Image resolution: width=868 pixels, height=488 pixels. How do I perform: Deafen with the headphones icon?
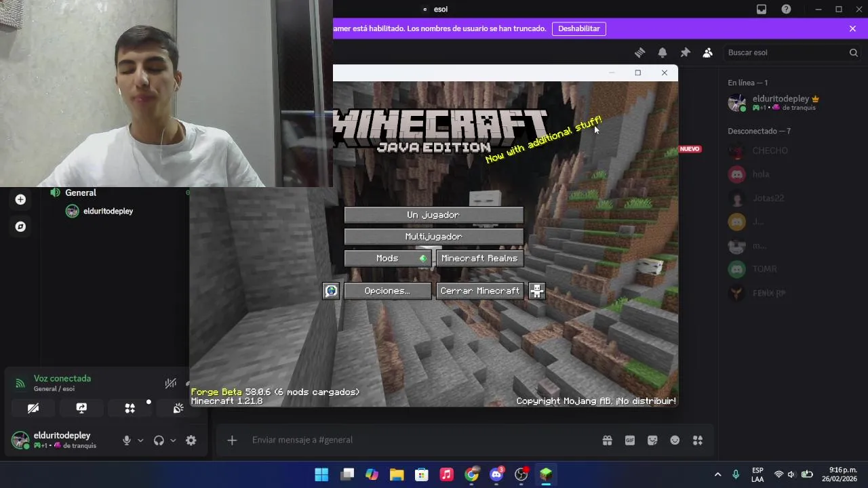159,440
